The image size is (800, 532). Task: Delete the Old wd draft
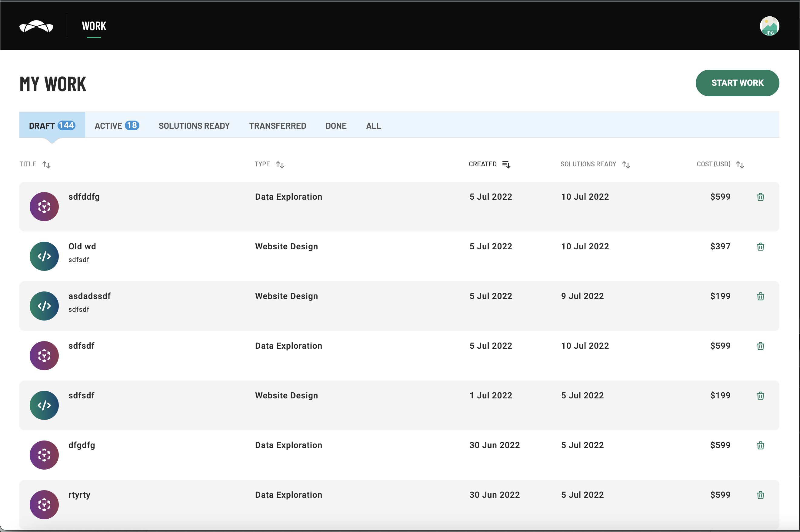(x=760, y=247)
